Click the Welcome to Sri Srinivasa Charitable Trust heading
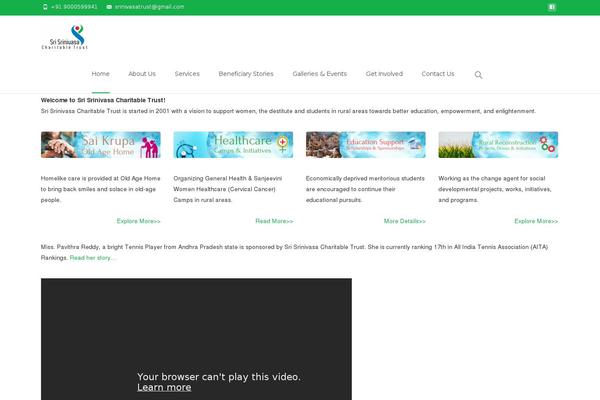Screen dimensions: 600x400 click(x=103, y=100)
